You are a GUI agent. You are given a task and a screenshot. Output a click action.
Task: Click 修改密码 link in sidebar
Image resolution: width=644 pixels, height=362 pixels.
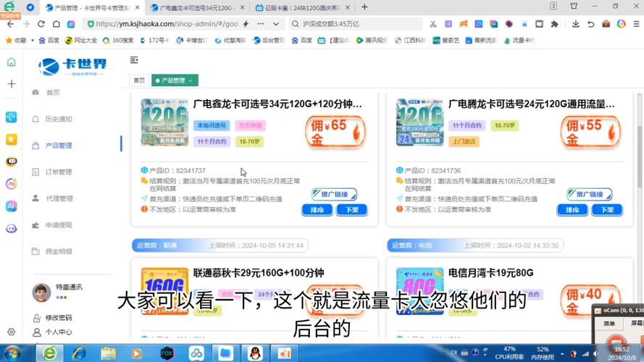click(x=59, y=318)
